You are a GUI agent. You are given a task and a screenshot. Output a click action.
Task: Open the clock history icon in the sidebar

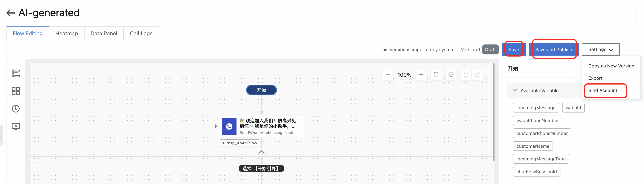tap(16, 109)
